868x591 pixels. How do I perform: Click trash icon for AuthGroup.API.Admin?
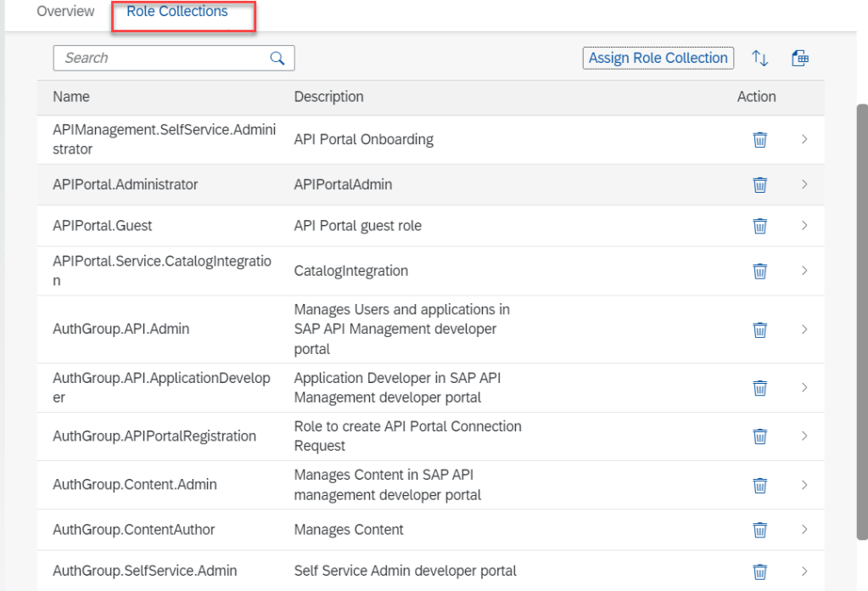759,329
